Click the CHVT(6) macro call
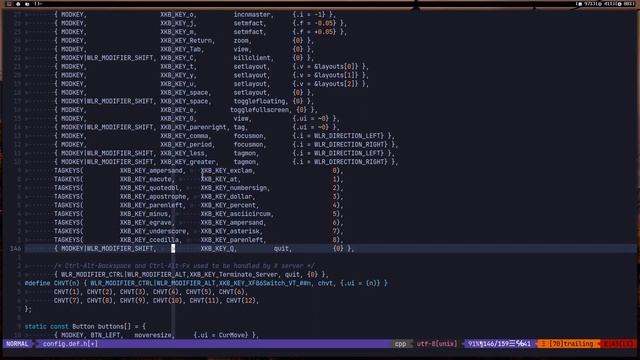This screenshot has width=640, height=360. 231,292
